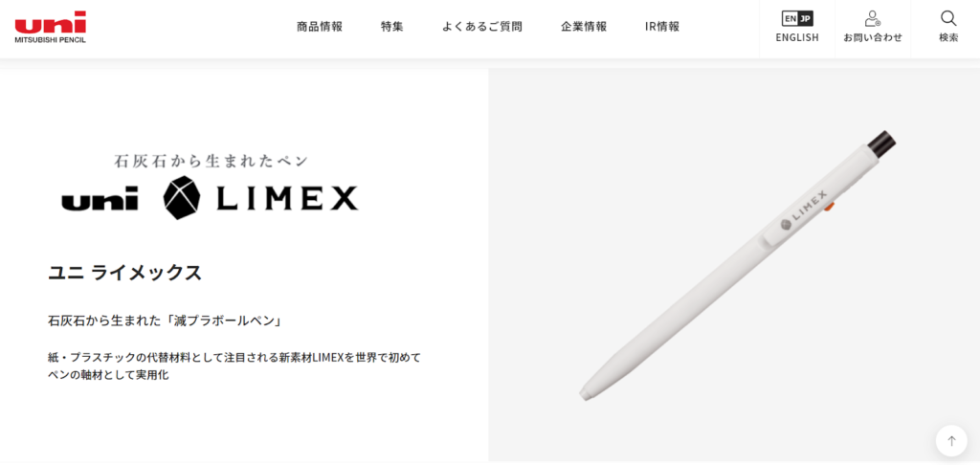Viewport: 980px width, 465px height.
Task: Click the 検索 text label
Action: pyautogui.click(x=948, y=37)
